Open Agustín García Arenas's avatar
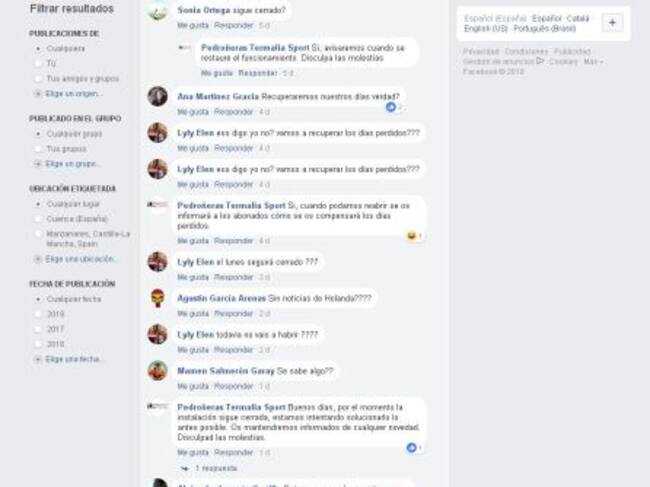650x487 pixels. pyautogui.click(x=158, y=298)
